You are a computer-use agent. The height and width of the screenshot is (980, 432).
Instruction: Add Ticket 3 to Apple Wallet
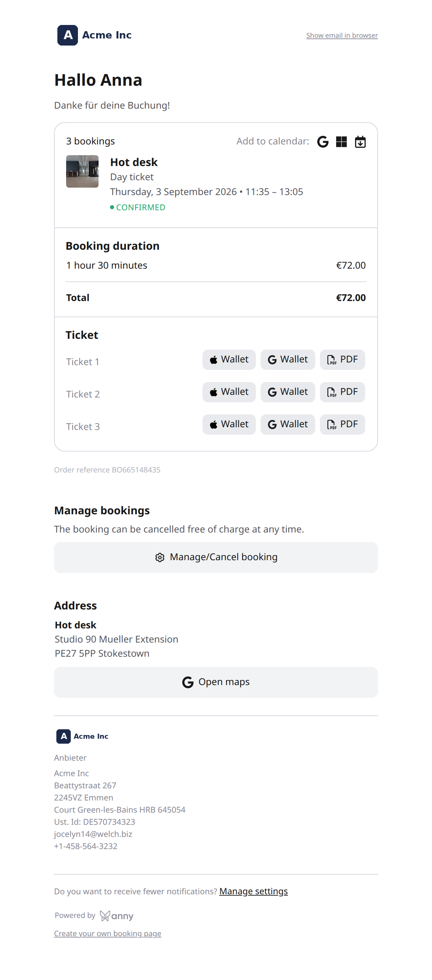tap(229, 424)
